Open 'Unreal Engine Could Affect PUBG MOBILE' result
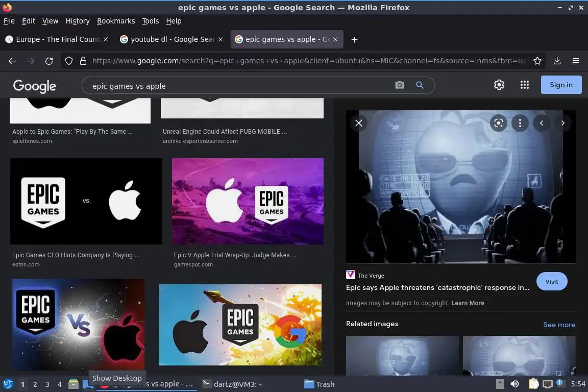 click(225, 132)
